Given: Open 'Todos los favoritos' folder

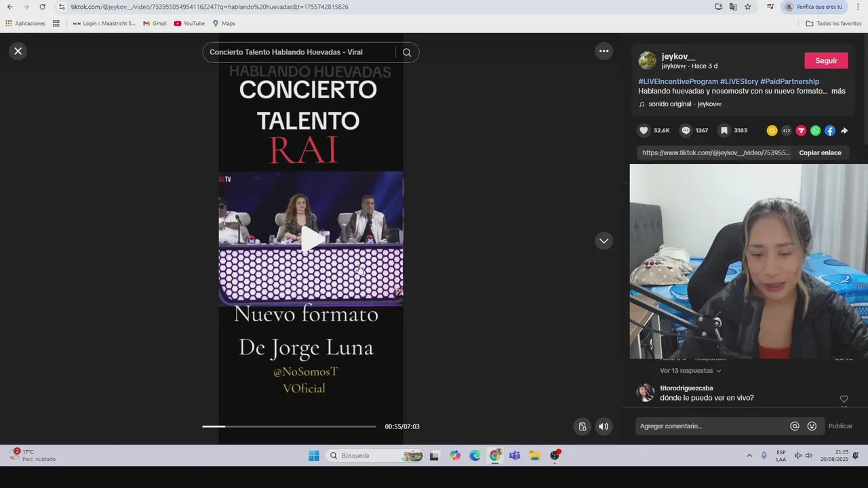Looking at the screenshot, I should click(834, 23).
